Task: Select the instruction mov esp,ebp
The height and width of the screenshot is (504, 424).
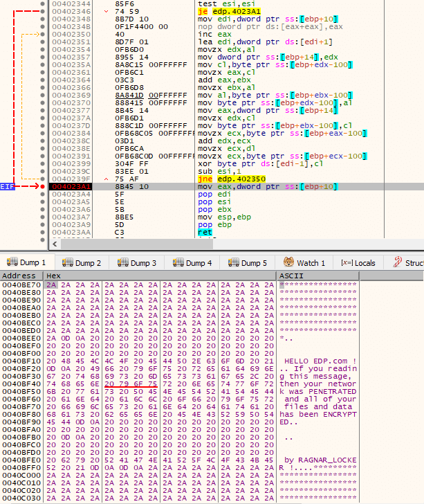Action: 224,217
